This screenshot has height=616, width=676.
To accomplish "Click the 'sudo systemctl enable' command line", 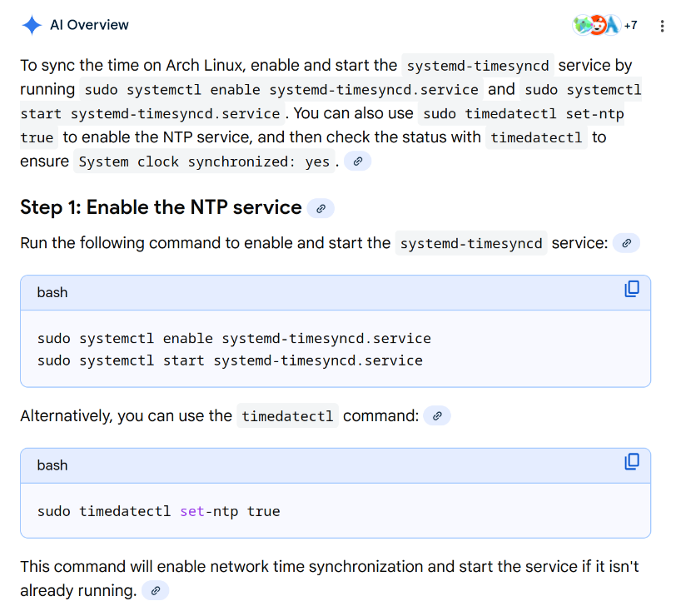I will pyautogui.click(x=234, y=339).
